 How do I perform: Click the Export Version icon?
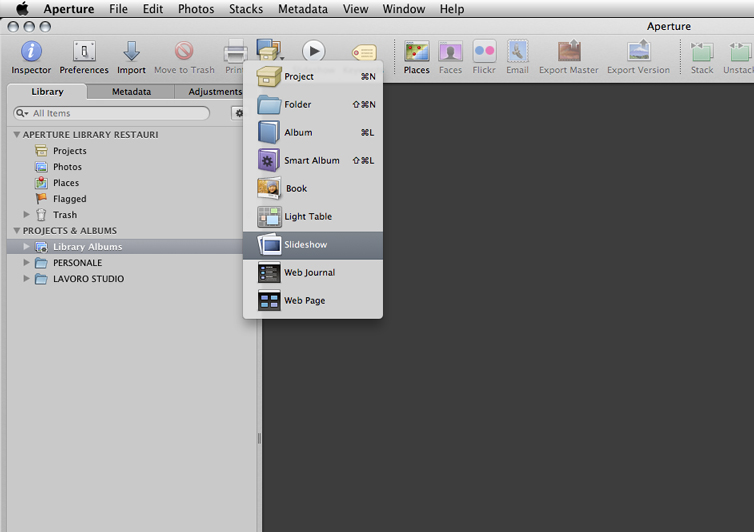639,51
